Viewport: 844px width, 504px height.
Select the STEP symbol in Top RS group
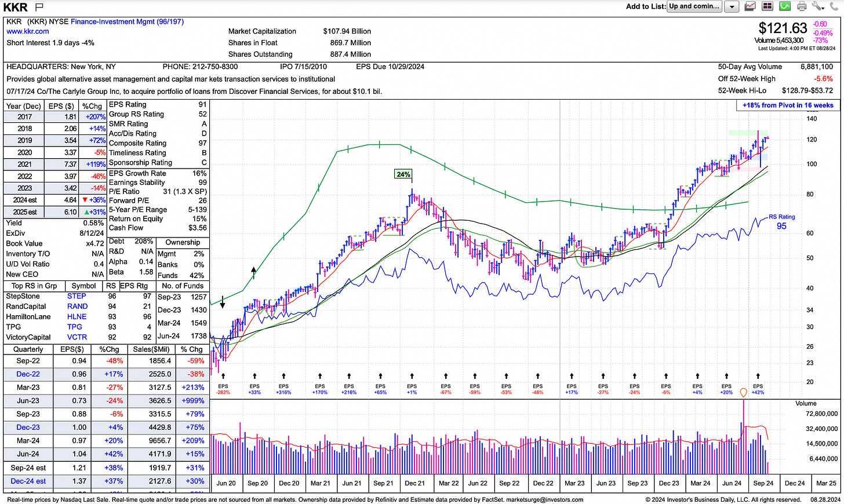(77, 296)
